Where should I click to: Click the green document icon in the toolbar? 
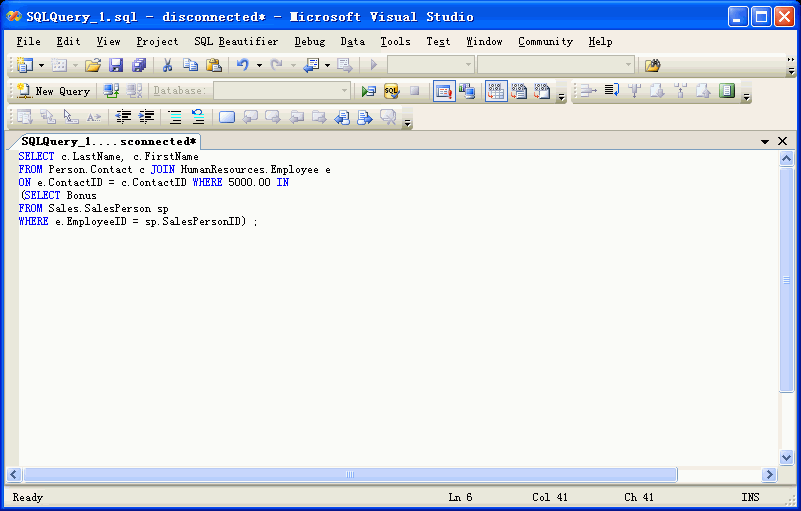point(726,90)
